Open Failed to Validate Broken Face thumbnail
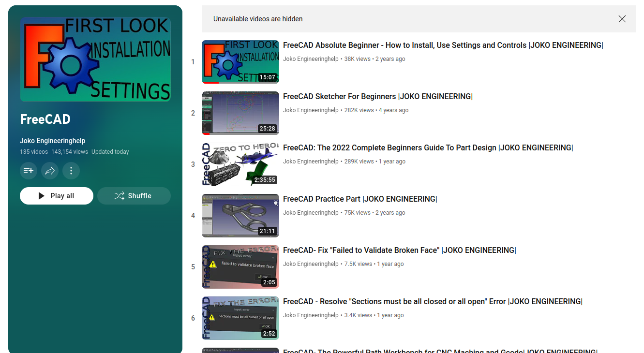This screenshot has width=644, height=353. 240,267
